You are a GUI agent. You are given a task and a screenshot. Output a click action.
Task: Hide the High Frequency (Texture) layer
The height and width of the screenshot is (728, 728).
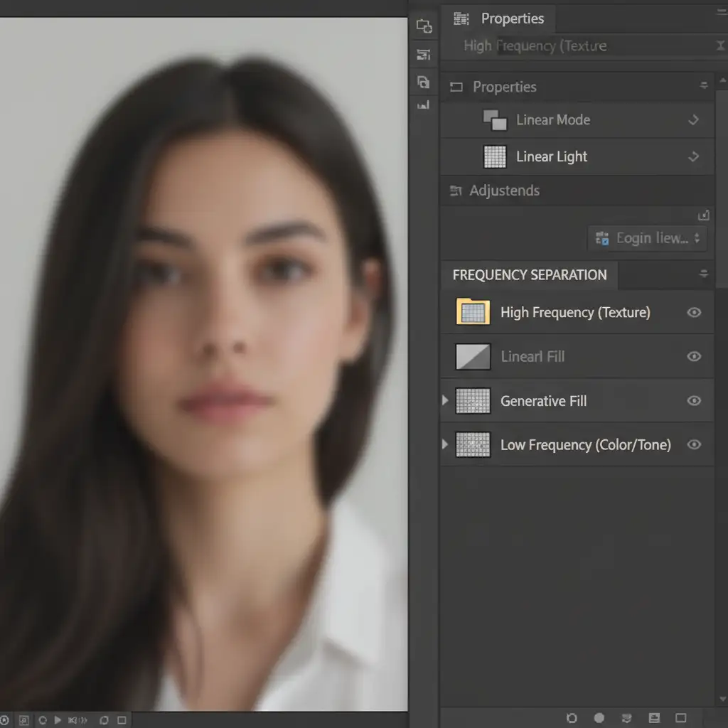pyautogui.click(x=694, y=312)
